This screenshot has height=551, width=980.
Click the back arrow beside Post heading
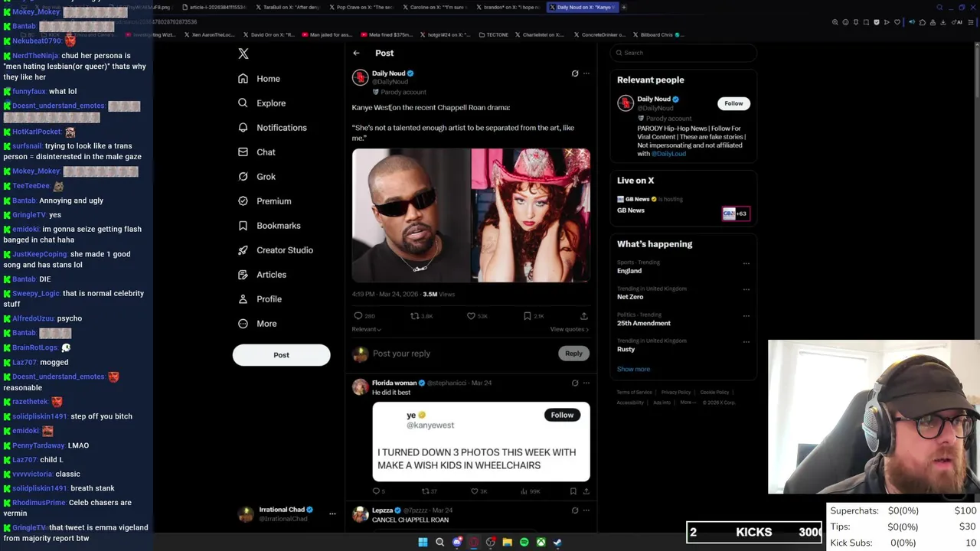click(357, 53)
